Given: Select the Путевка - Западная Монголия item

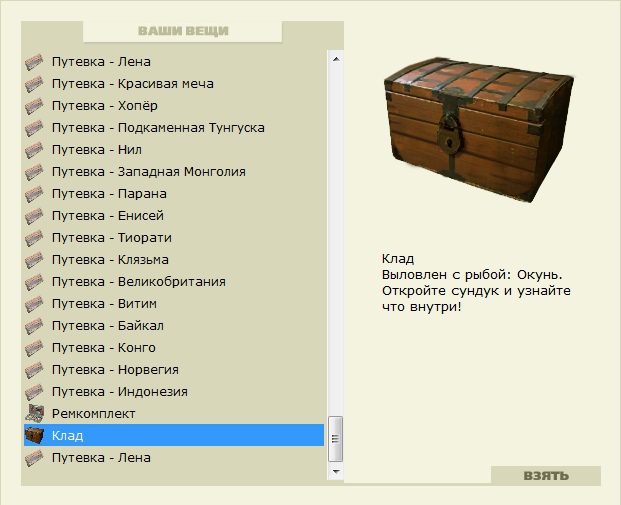Looking at the screenshot, I should [174, 172].
